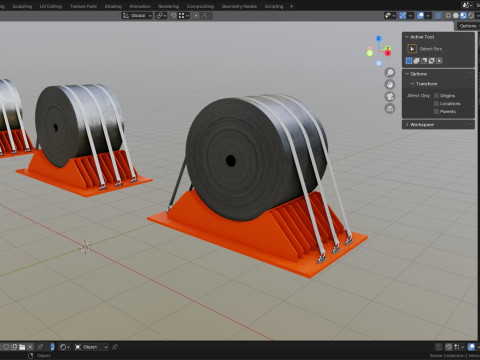Add a new workspace with plus icon
Image resolution: width=480 pixels, height=360 pixels.
[x=291, y=6]
